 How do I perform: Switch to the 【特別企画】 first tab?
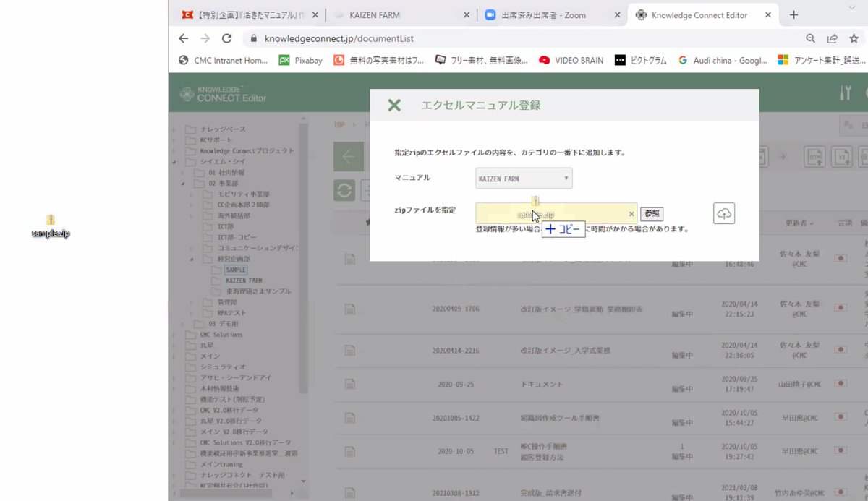tap(251, 14)
